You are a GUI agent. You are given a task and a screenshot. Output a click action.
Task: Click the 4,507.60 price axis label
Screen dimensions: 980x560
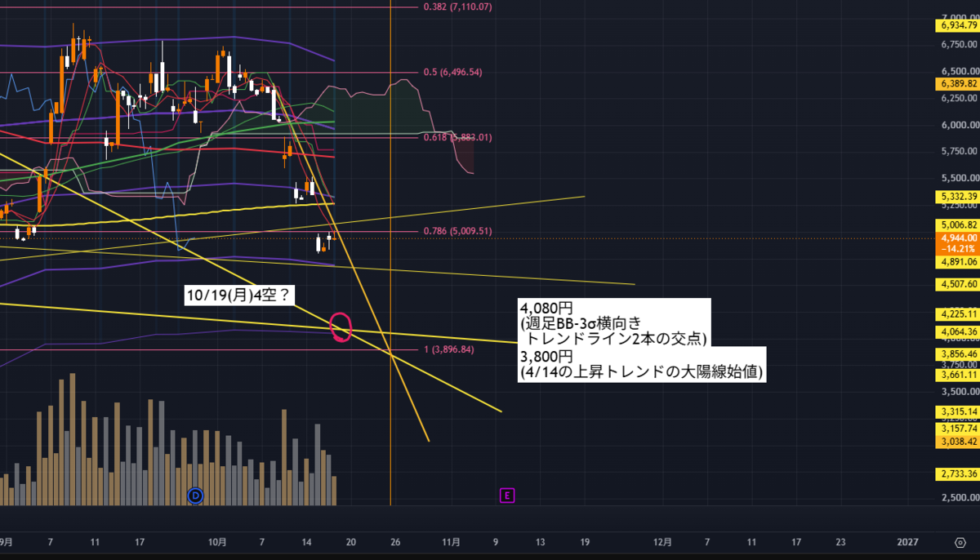coord(959,285)
